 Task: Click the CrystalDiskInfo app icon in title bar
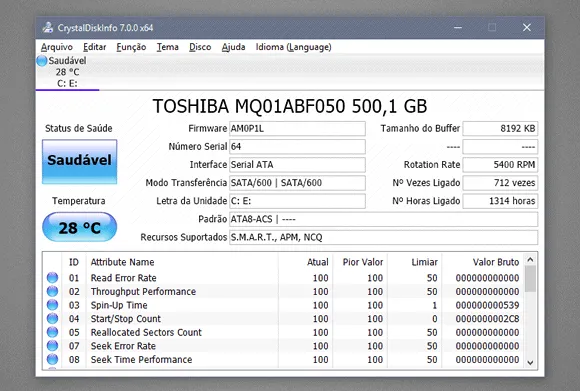(x=48, y=27)
